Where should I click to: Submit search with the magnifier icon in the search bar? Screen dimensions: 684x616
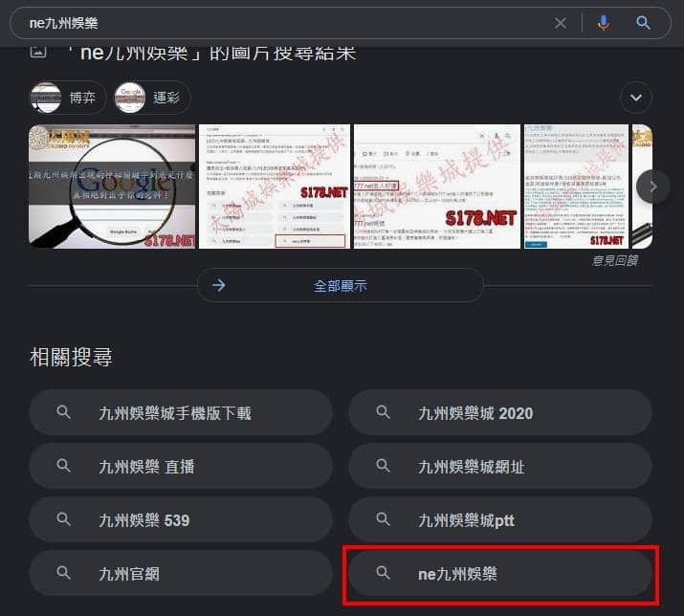pyautogui.click(x=644, y=23)
